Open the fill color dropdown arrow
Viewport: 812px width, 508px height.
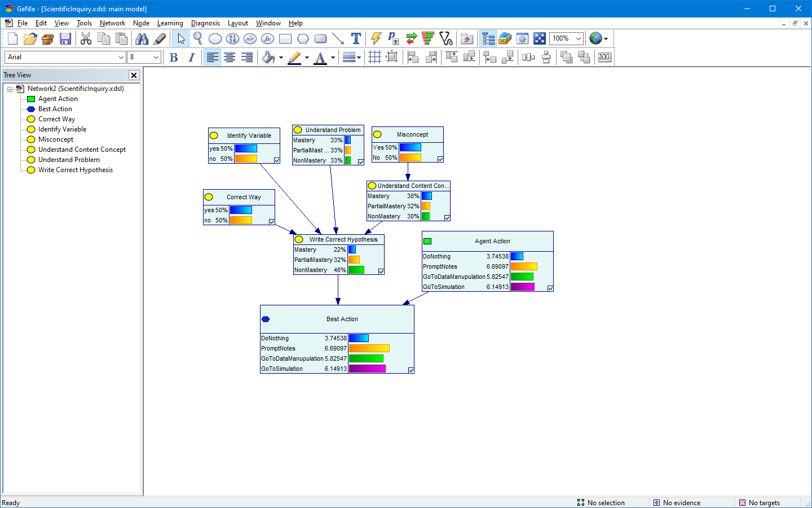(281, 57)
